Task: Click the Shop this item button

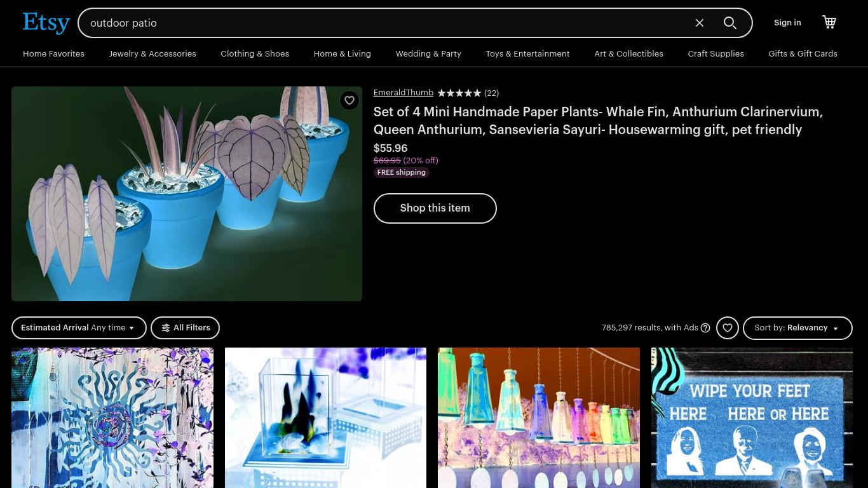Action: pyautogui.click(x=435, y=208)
